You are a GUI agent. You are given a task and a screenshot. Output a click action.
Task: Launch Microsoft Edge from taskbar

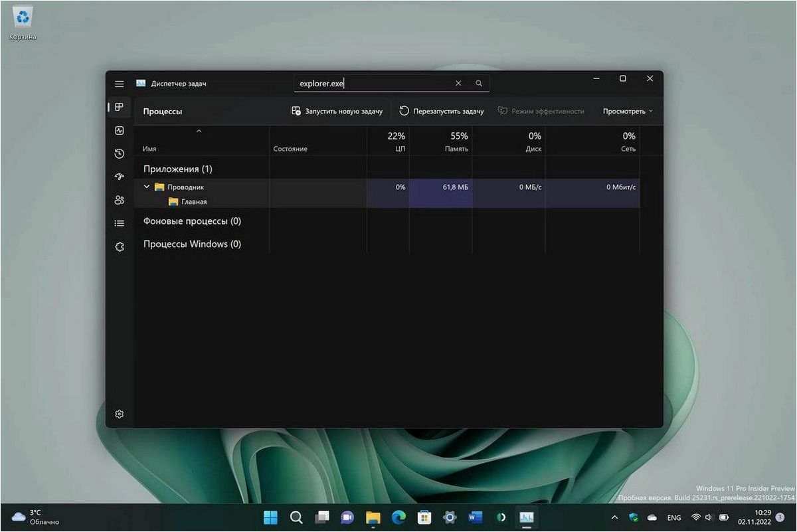(398, 517)
